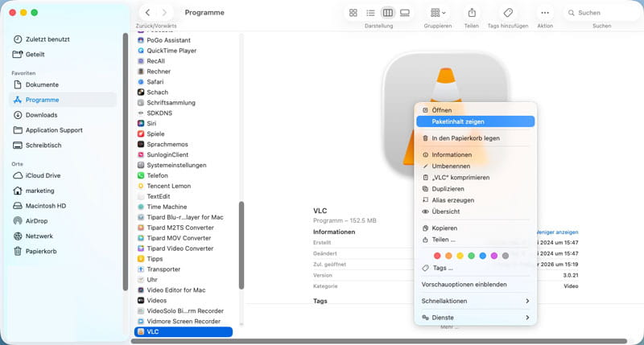
Task: Select Video Editor for Mac
Action: click(176, 290)
